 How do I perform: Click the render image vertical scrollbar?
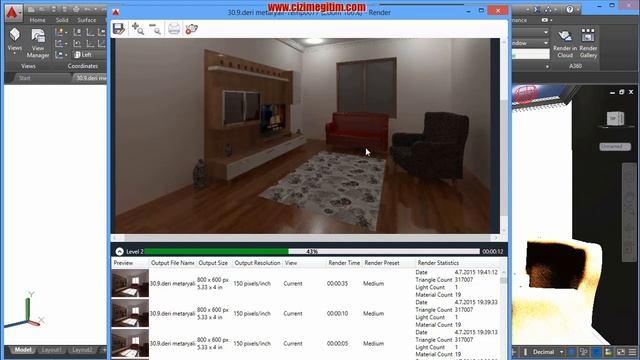[x=504, y=135]
